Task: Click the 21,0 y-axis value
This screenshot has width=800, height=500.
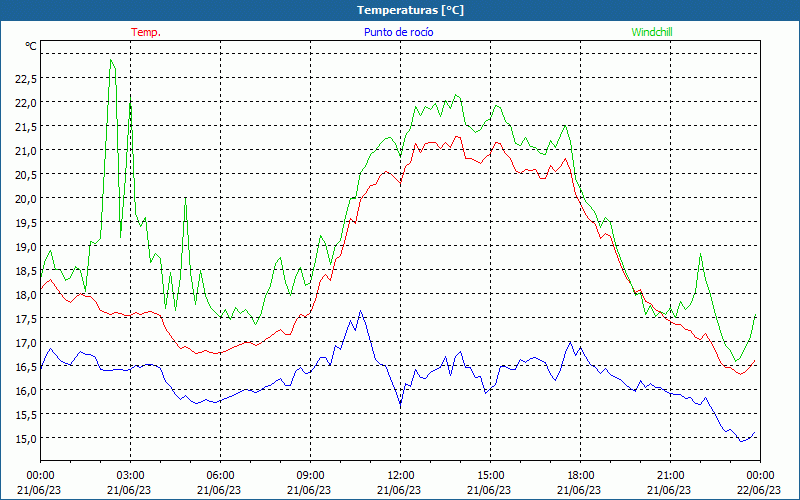Action: point(26,151)
